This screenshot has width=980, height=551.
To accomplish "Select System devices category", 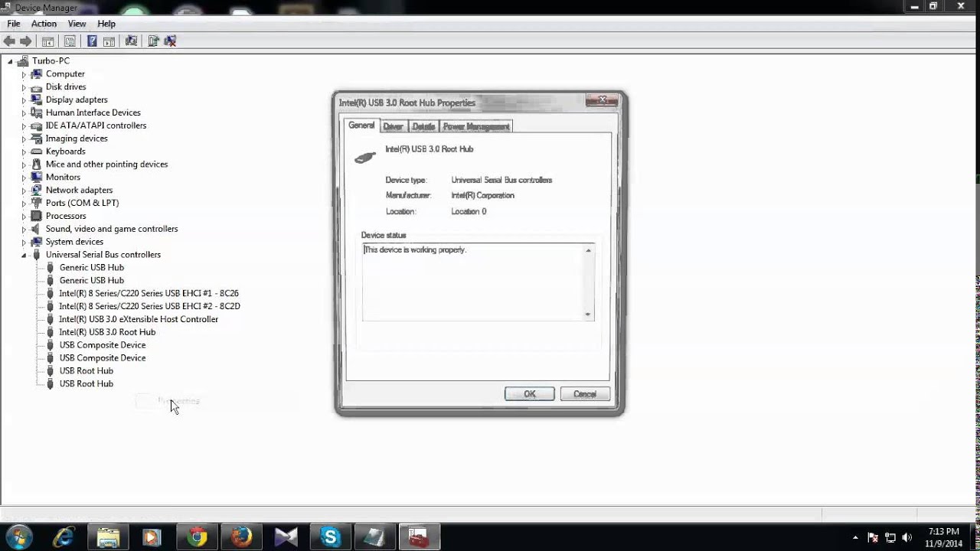I will tap(74, 242).
